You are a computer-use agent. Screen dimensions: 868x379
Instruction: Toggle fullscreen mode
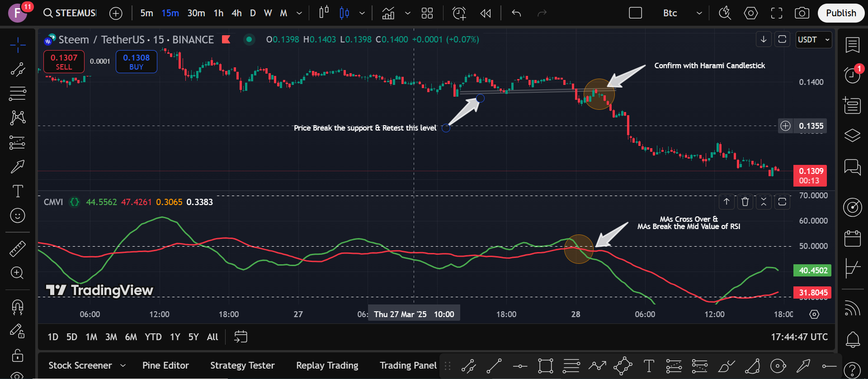(777, 13)
